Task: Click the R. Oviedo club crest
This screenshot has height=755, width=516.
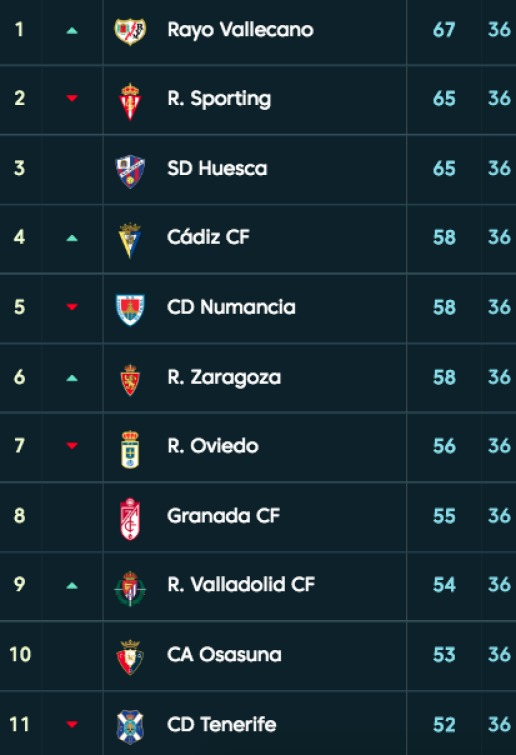Action: (x=130, y=449)
